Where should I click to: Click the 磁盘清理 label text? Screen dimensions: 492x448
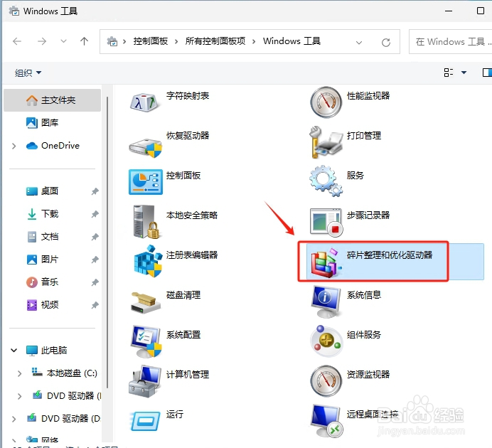tap(183, 295)
